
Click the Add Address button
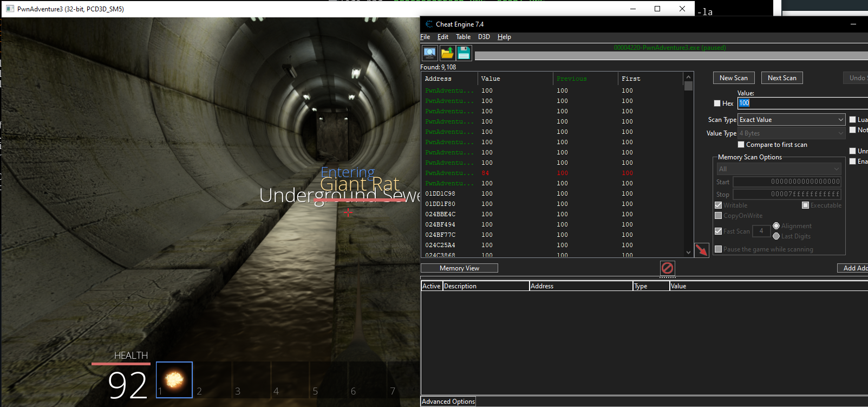pos(853,268)
